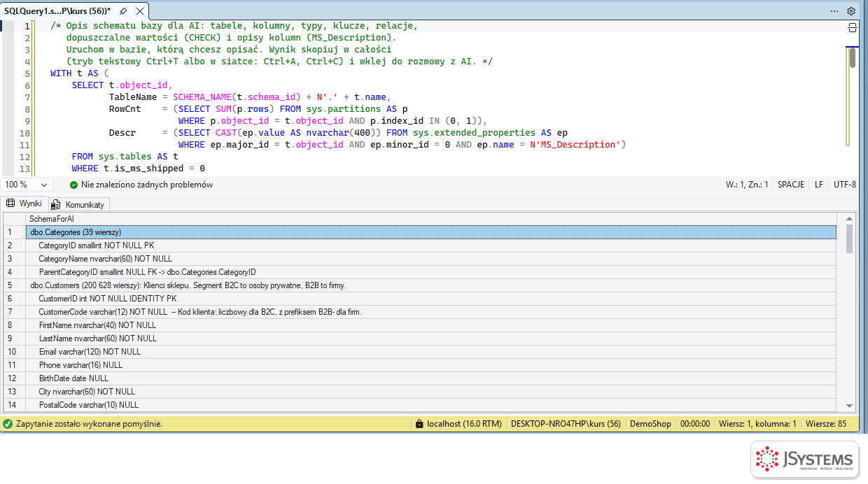Click the SPACJE indentation indicator
Image resolution: width=868 pixels, height=484 pixels.
coord(790,185)
